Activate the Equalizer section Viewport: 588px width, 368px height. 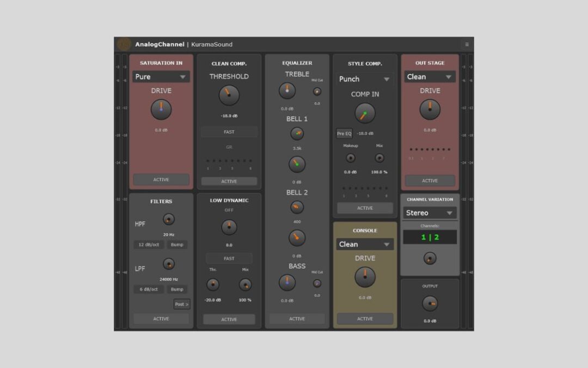297,318
